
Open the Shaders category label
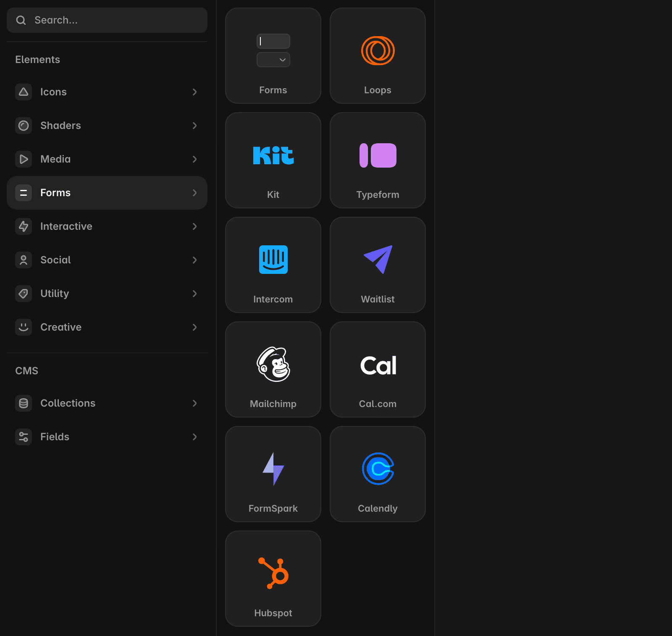(60, 126)
